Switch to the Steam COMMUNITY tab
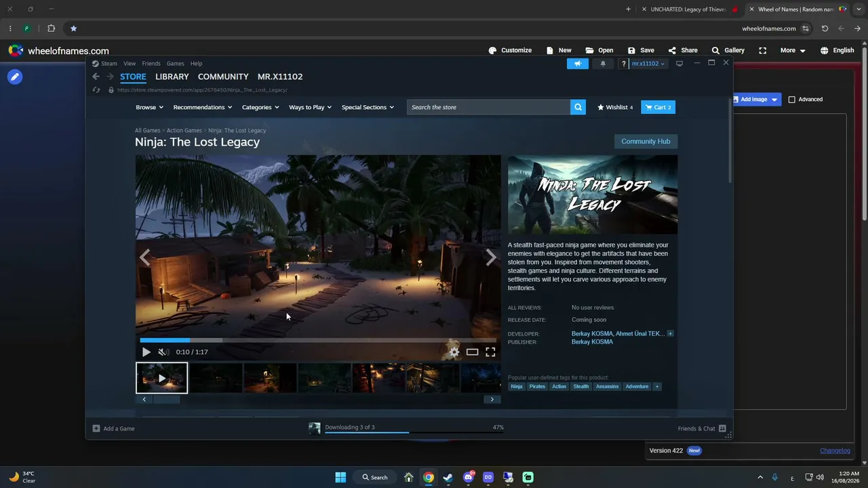 tap(223, 77)
